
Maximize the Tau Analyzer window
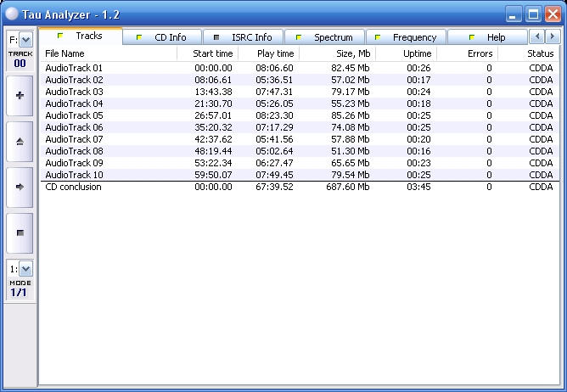click(533, 14)
